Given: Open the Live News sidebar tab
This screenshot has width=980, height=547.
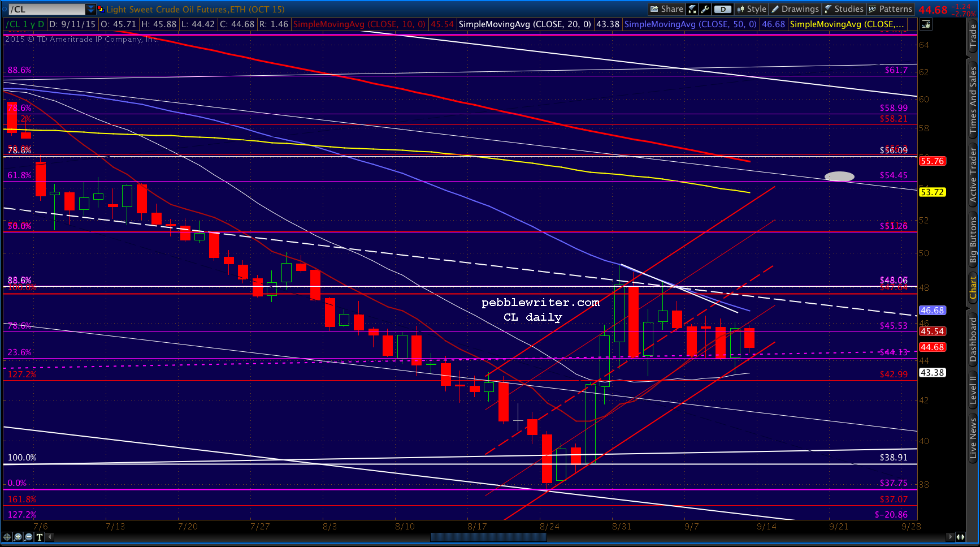Looking at the screenshot, I should (973, 438).
